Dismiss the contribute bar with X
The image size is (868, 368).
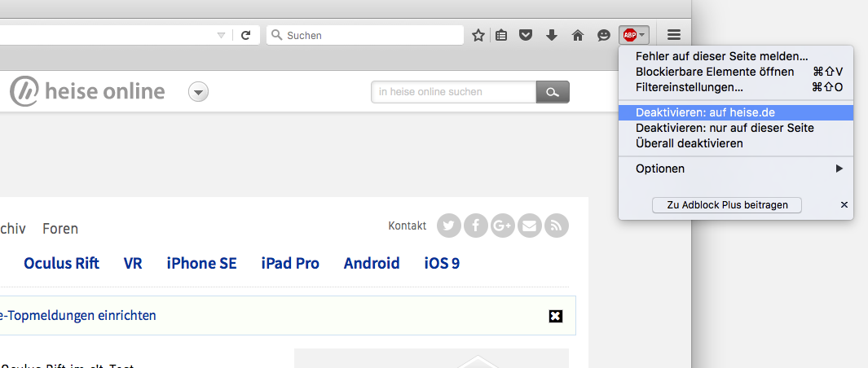coord(844,204)
